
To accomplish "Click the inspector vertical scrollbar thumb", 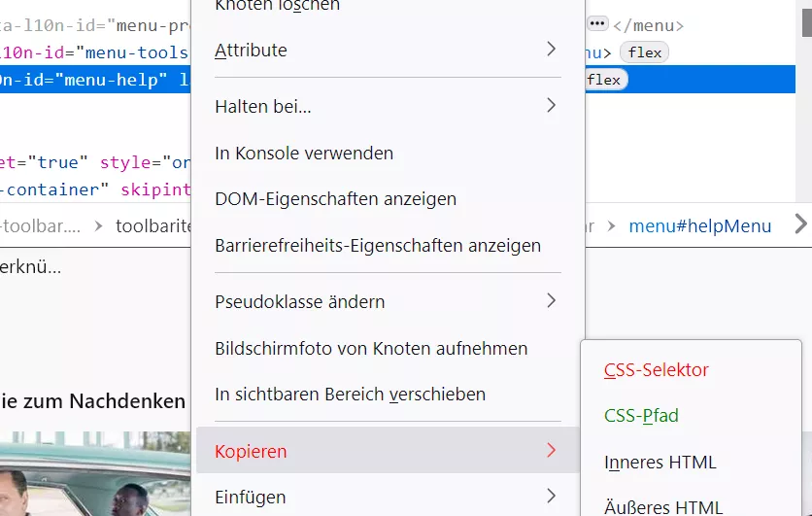I will [x=807, y=22].
